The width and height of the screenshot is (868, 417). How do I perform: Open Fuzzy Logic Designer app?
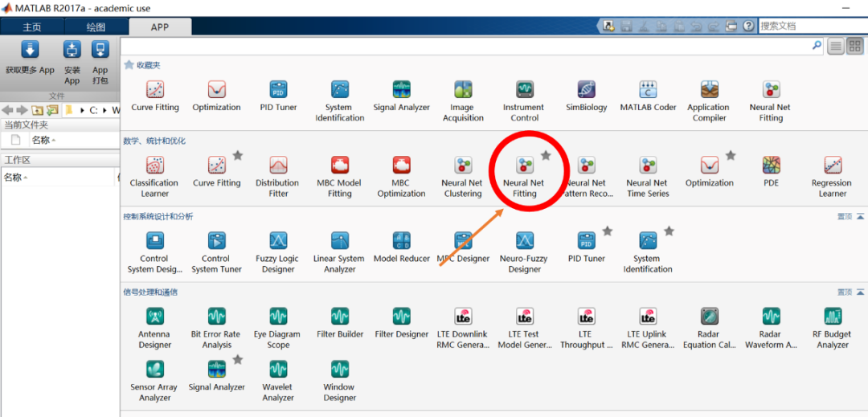278,253
